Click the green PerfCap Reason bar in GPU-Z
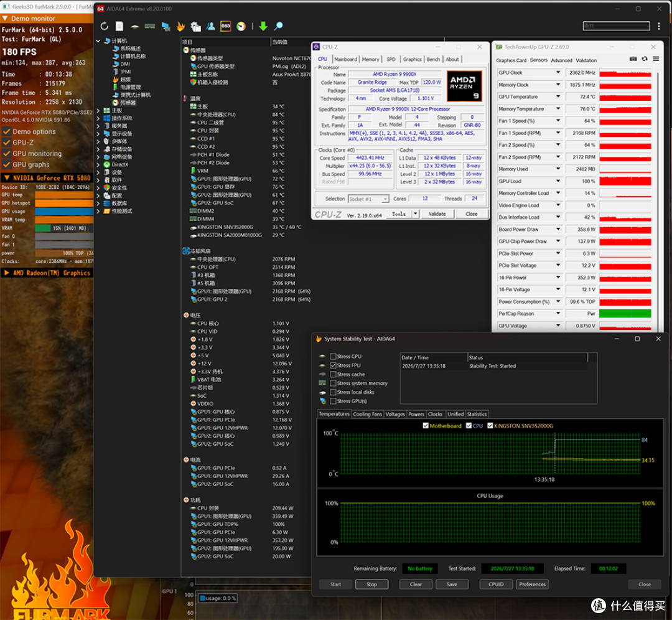The image size is (672, 620). point(625,314)
